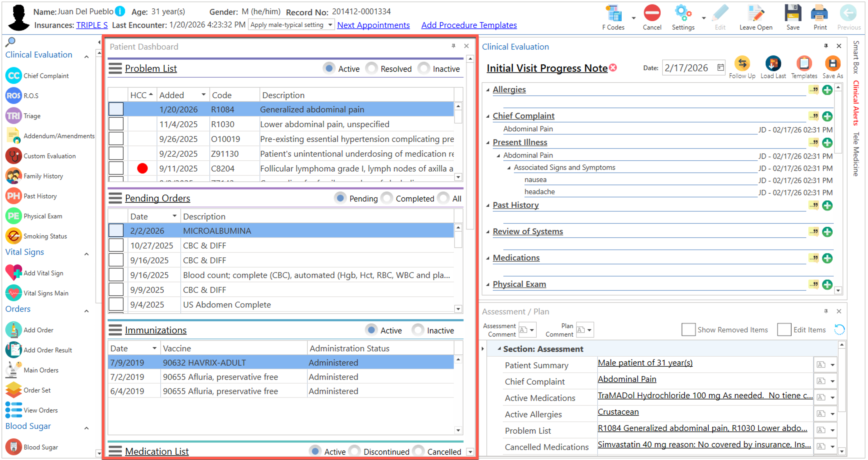
Task: Select the Completed orders radio button
Action: 387,198
